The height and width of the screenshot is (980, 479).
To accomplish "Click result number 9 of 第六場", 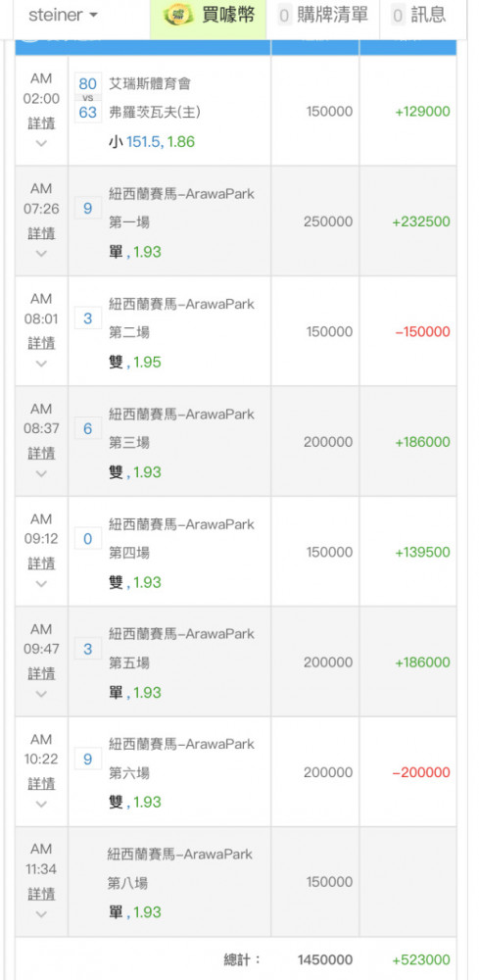I will coord(87,759).
